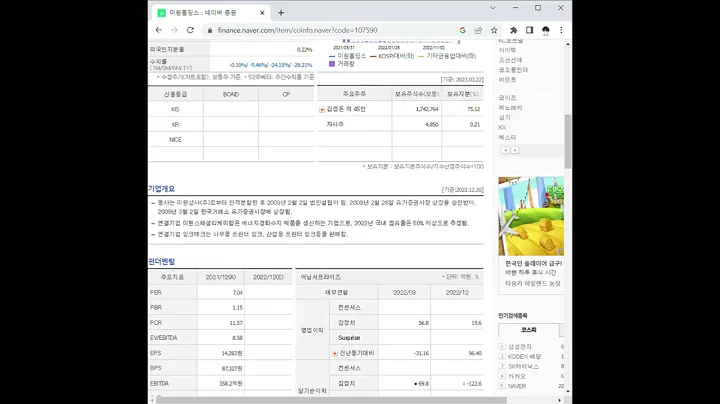Click the 자사주 row label
The height and width of the screenshot is (404, 720).
335,124
